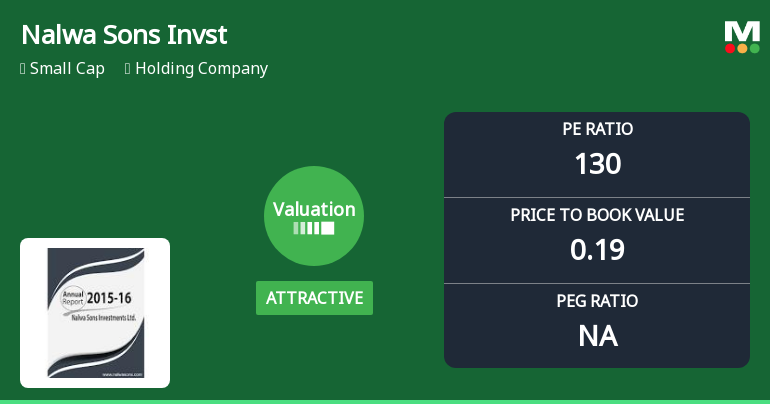Click the green Valuation circle
The height and width of the screenshot is (404, 770).
pyautogui.click(x=314, y=216)
